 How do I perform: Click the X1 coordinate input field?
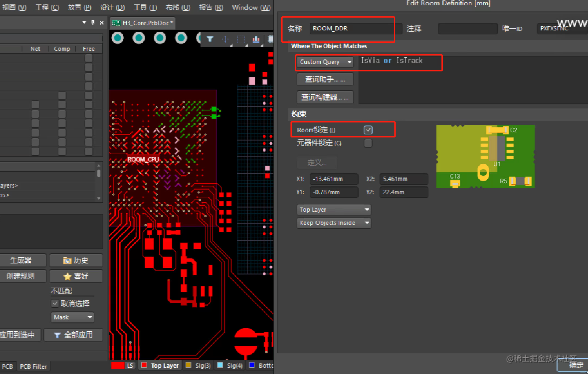pos(333,179)
